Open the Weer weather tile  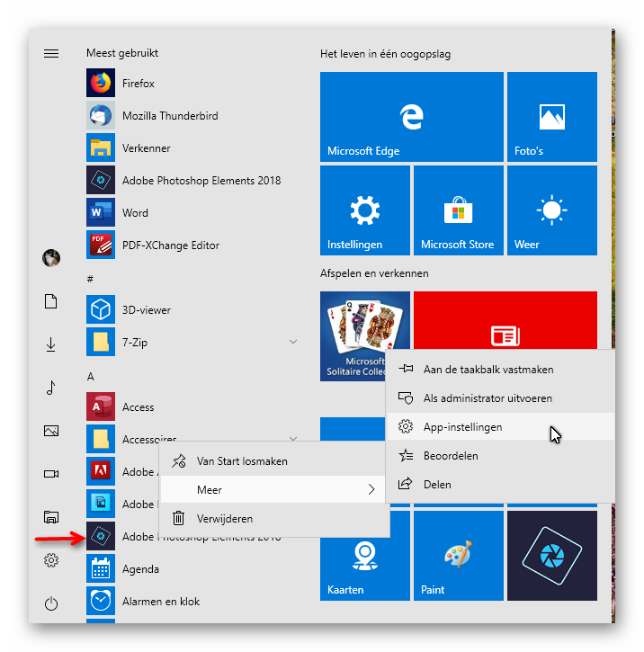(x=551, y=210)
